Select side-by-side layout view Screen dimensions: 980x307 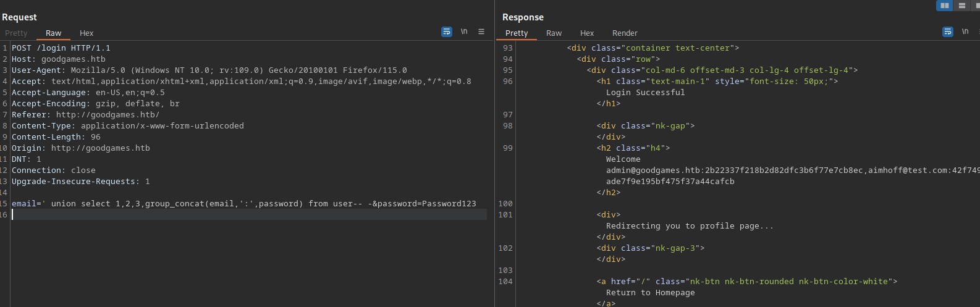945,6
